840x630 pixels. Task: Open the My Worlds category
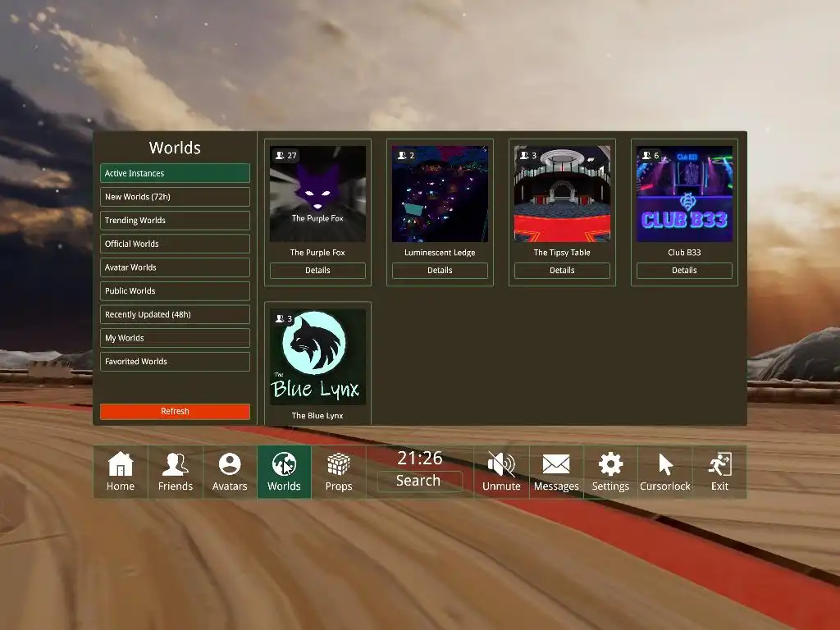[x=175, y=338]
